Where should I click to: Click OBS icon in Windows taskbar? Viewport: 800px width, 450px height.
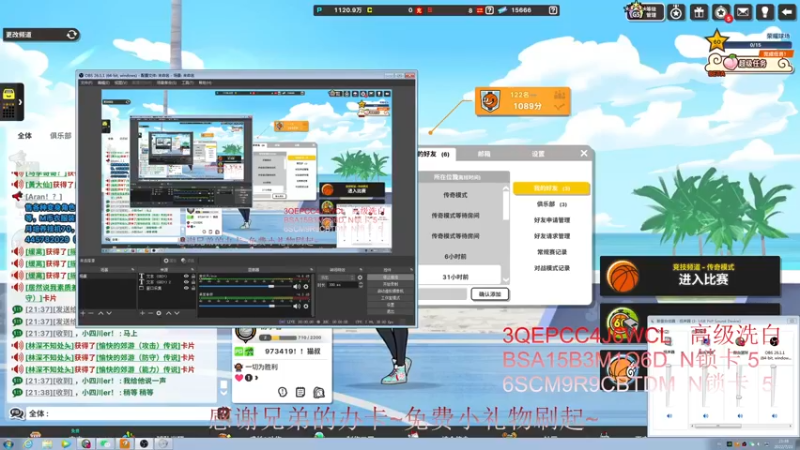point(144,443)
